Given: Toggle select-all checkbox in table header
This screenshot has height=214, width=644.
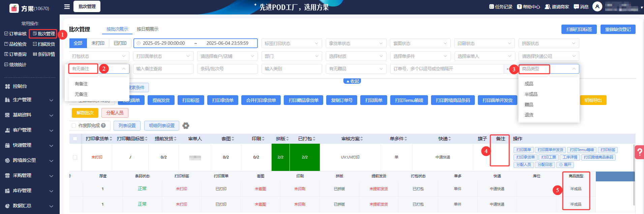Looking at the screenshot, I should pyautogui.click(x=75, y=139).
